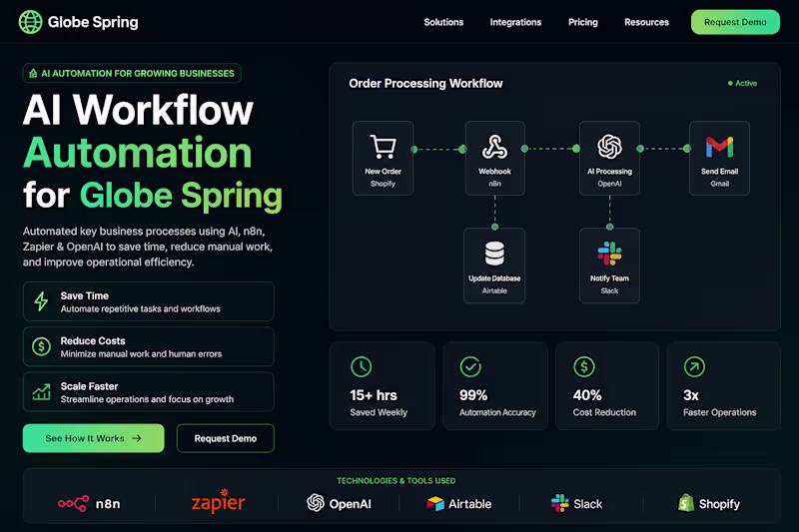Select the n8n Webhook node icon

point(494,147)
